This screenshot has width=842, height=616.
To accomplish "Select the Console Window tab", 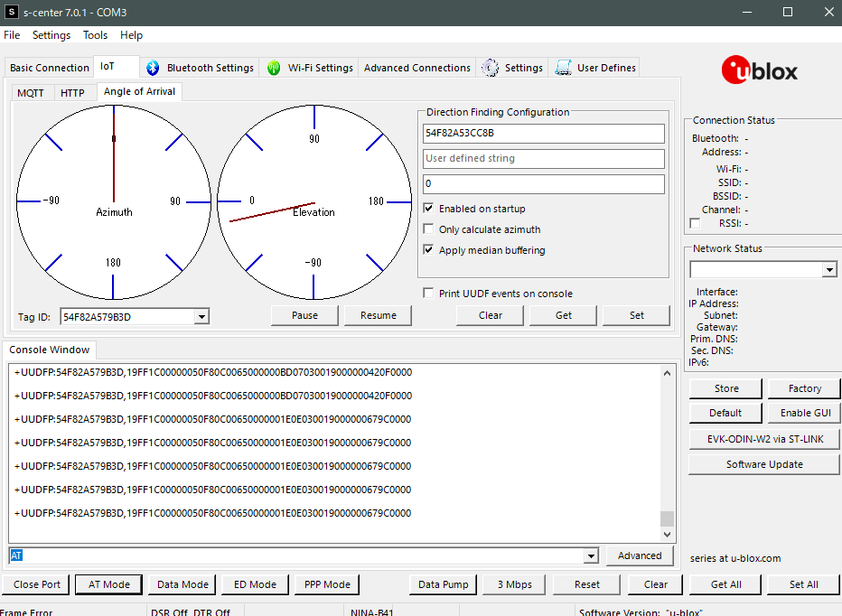I will (50, 350).
